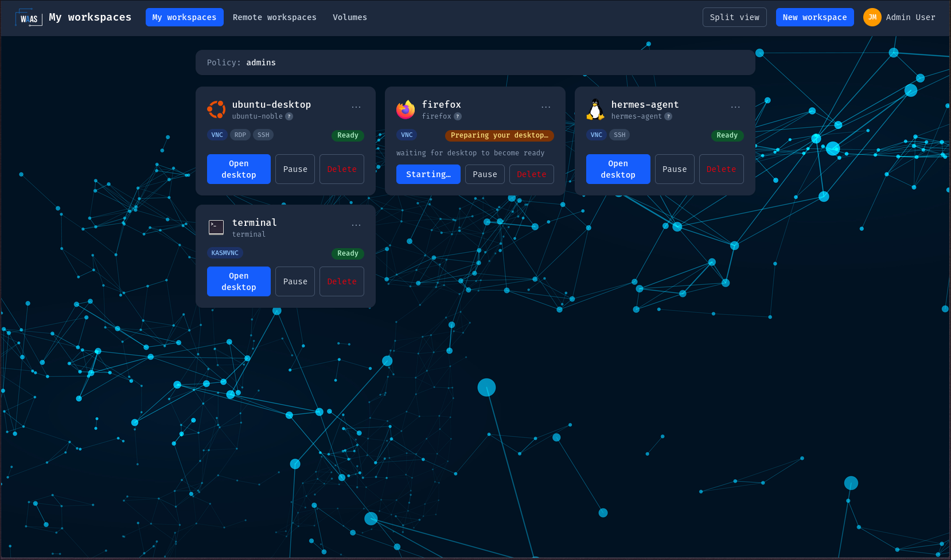Open the Volumes tab
The image size is (951, 560).
click(350, 17)
